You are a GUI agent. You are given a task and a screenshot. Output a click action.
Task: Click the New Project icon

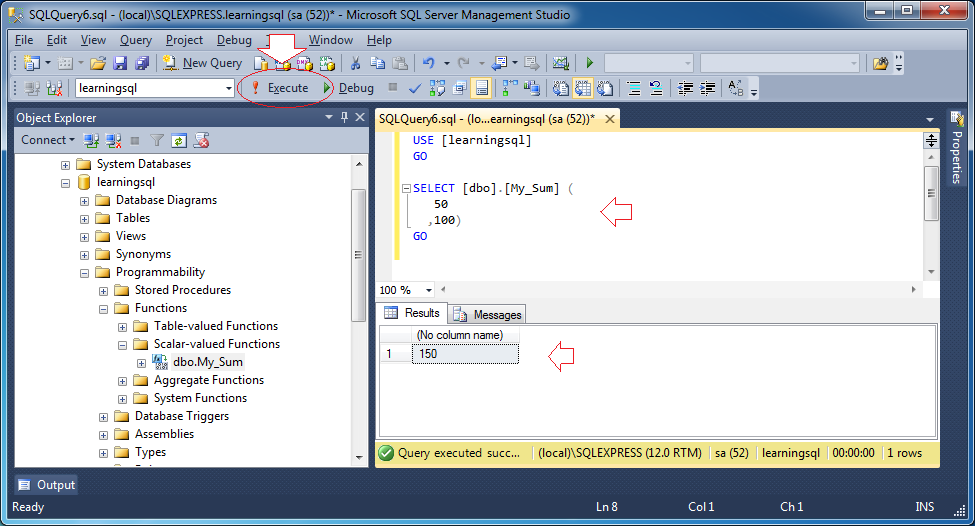click(x=32, y=63)
